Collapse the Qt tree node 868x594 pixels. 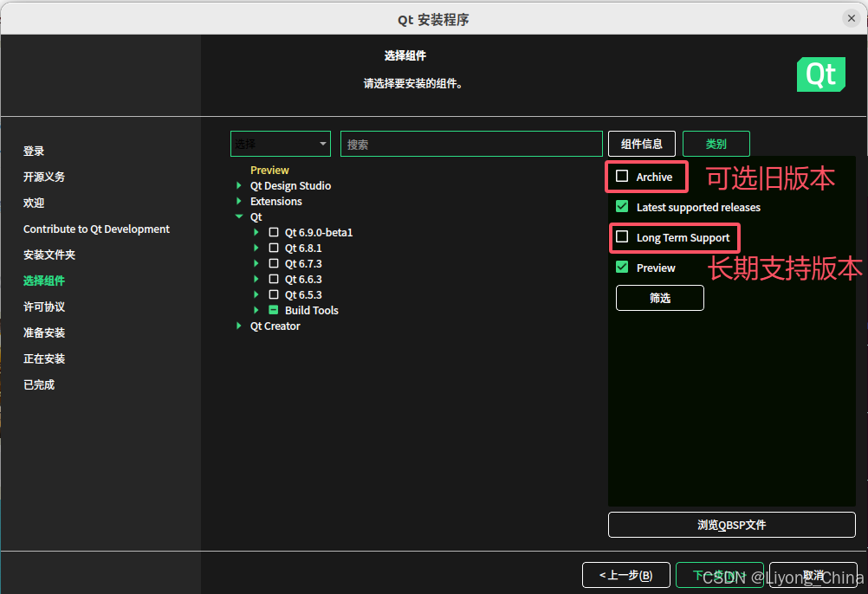tap(239, 216)
